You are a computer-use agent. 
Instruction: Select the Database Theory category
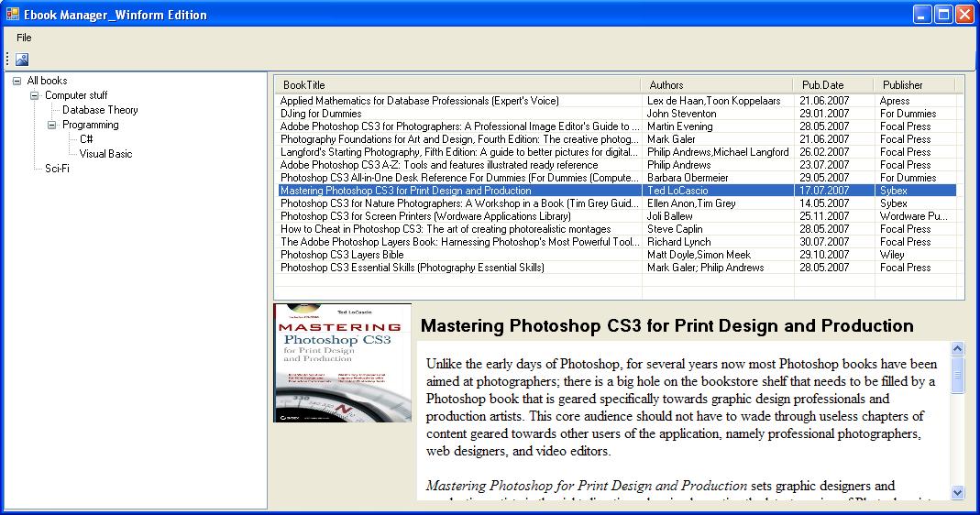[x=100, y=110]
